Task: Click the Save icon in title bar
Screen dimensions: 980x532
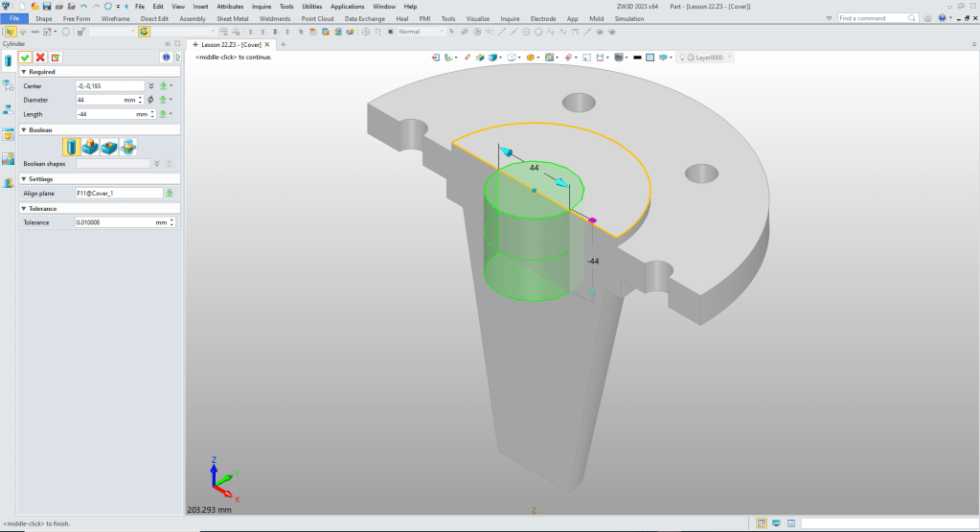Action: tap(46, 7)
